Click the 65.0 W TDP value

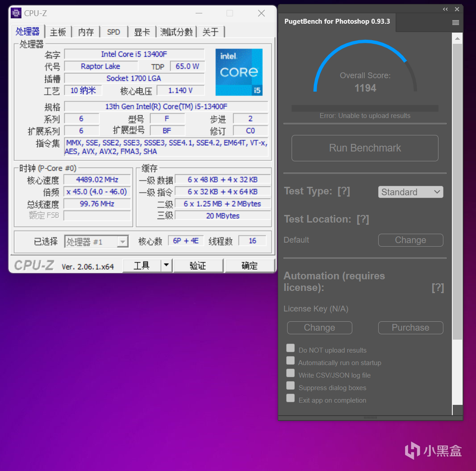point(187,66)
